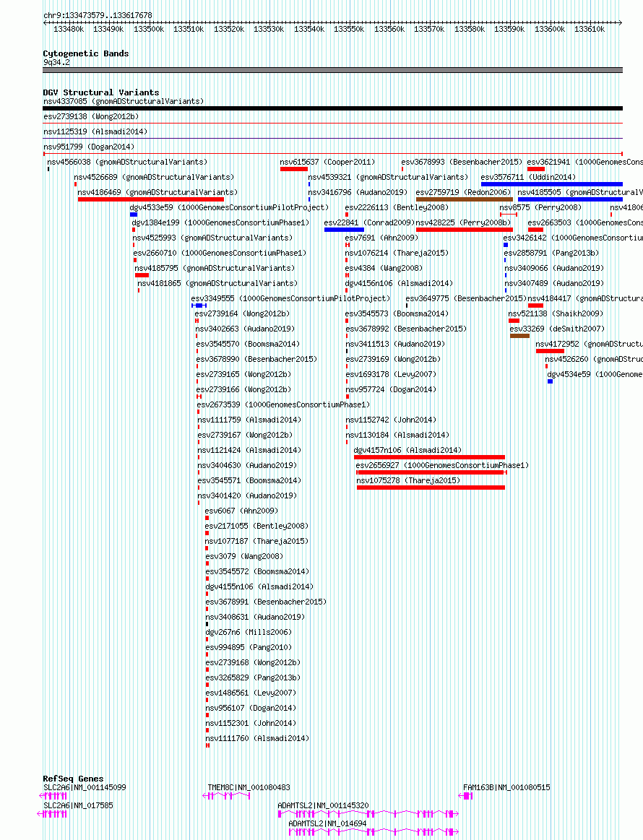Click esv2656927 1000Genomes Phase1 label
The width and height of the screenshot is (643, 840).
coord(442,466)
